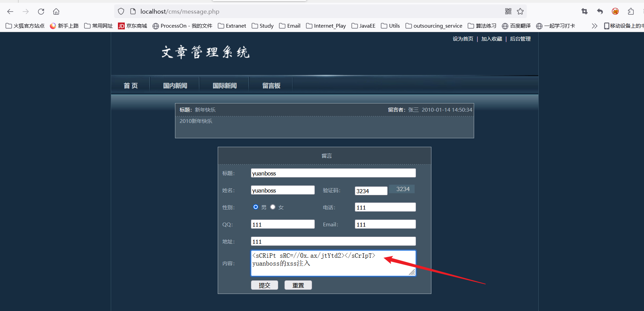
Task: Open the 后台管理 admin link
Action: coord(520,39)
